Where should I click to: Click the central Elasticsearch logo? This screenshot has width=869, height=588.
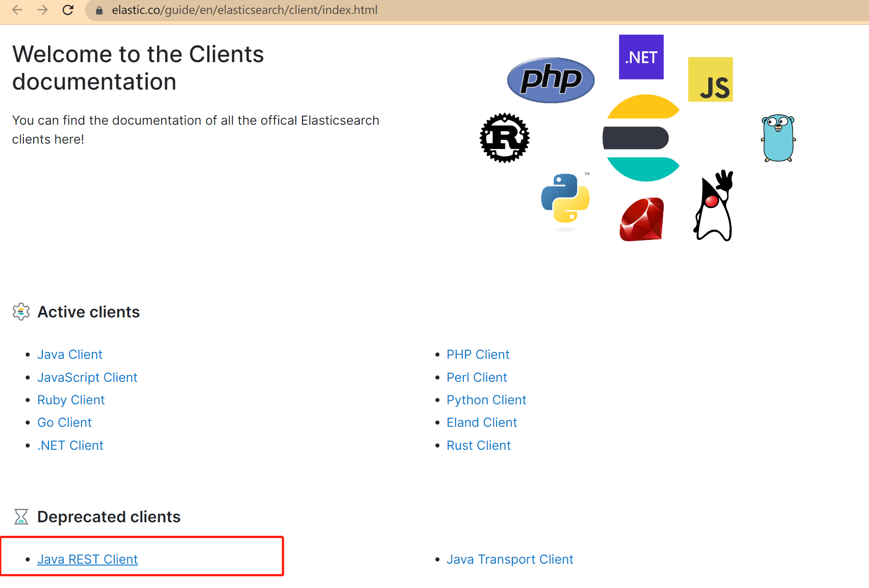pyautogui.click(x=641, y=138)
